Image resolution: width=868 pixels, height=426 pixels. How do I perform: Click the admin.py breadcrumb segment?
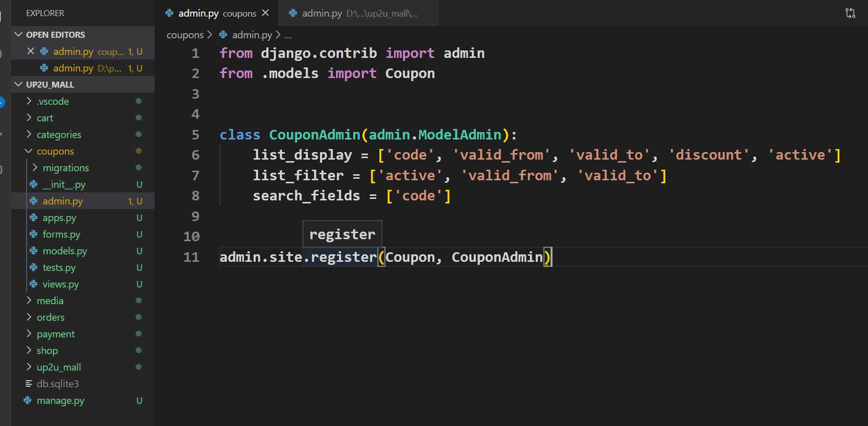pos(252,35)
